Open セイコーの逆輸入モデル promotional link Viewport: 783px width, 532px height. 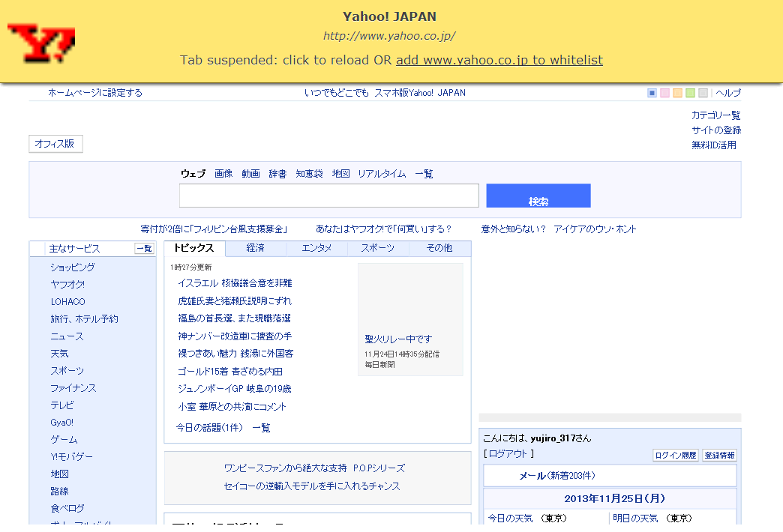pos(312,486)
